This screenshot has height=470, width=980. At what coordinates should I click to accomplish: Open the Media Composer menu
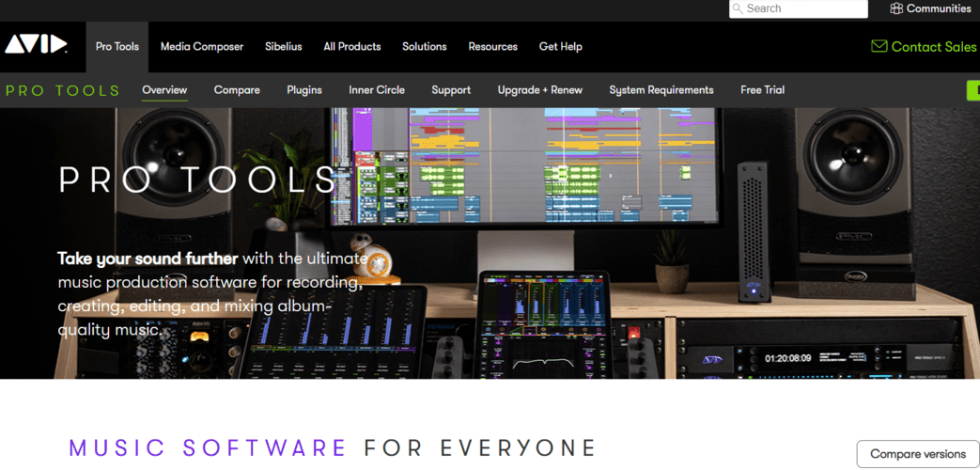pos(202,47)
